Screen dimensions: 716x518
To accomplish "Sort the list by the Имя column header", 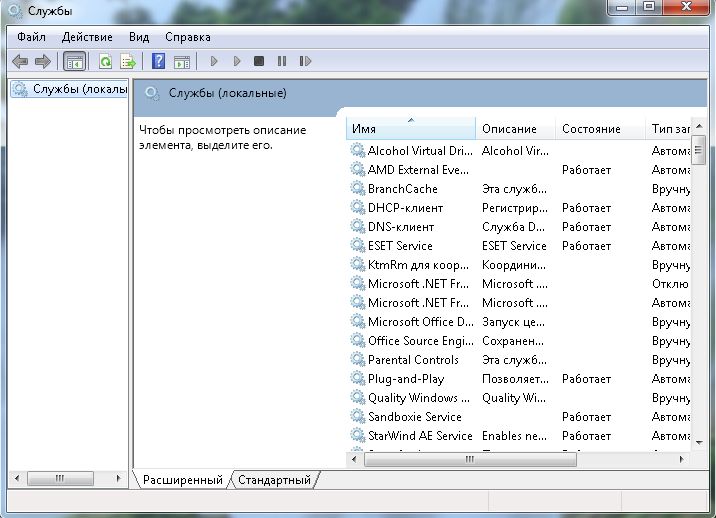I will click(410, 129).
